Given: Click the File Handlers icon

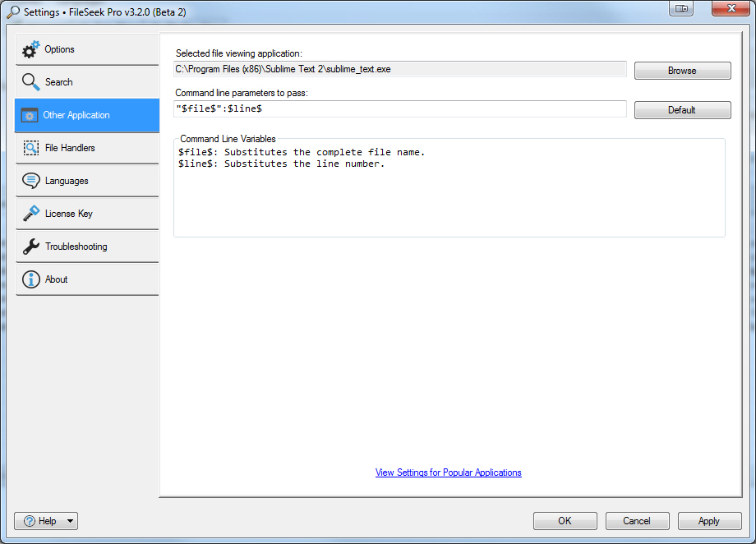Looking at the screenshot, I should [x=30, y=148].
